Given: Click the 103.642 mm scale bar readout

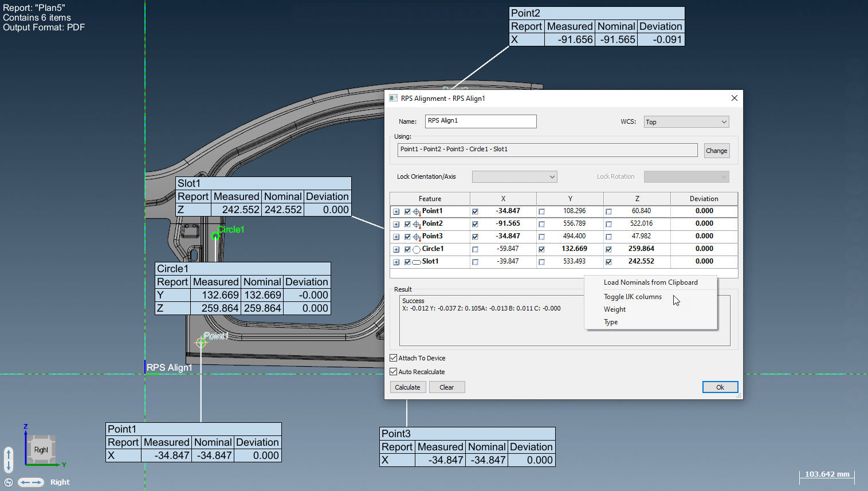Looking at the screenshot, I should pos(827,474).
